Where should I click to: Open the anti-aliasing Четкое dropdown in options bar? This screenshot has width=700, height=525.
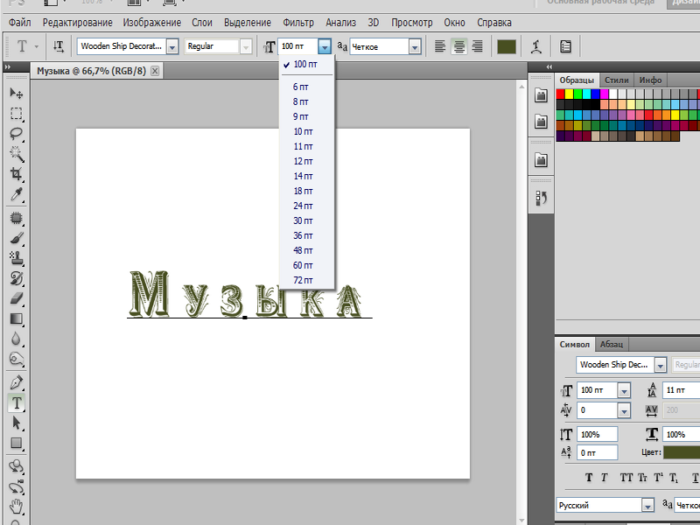[414, 46]
